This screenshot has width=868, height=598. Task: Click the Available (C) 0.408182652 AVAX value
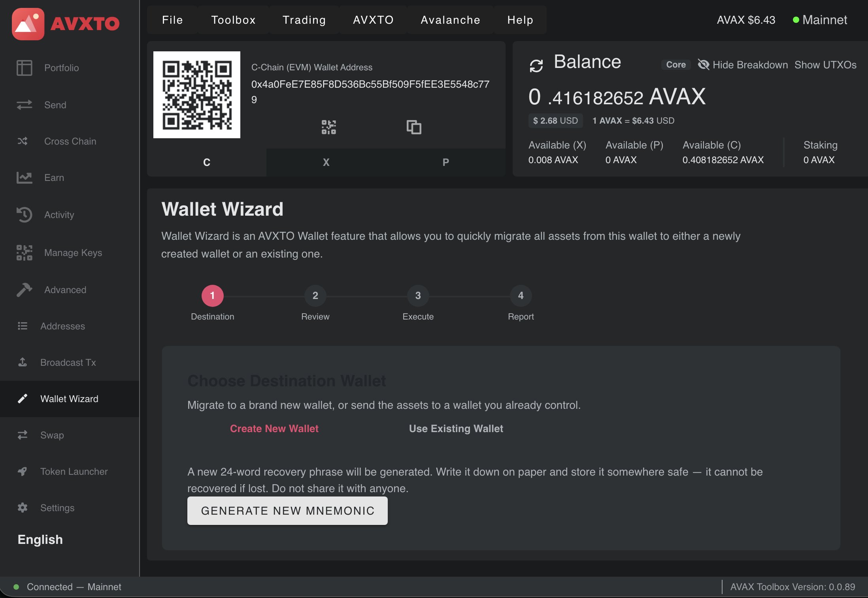tap(723, 160)
